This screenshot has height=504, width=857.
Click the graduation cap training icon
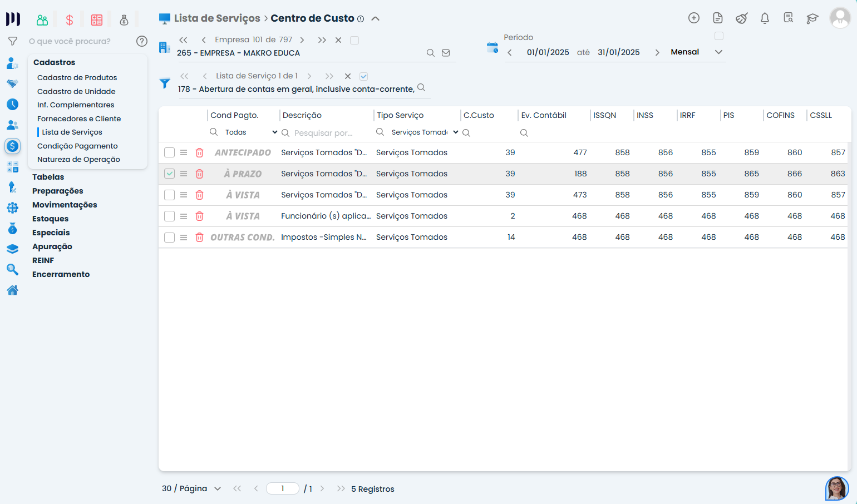812,18
